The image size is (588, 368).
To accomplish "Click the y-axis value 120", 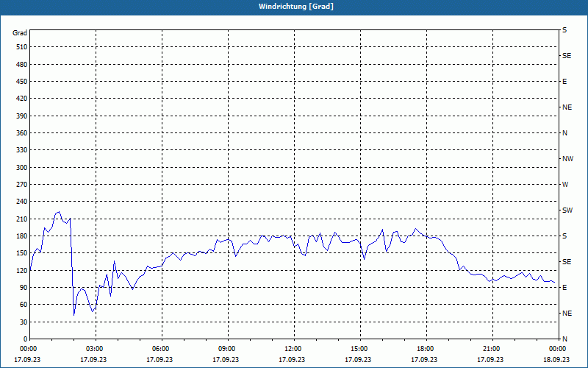I will [22, 270].
